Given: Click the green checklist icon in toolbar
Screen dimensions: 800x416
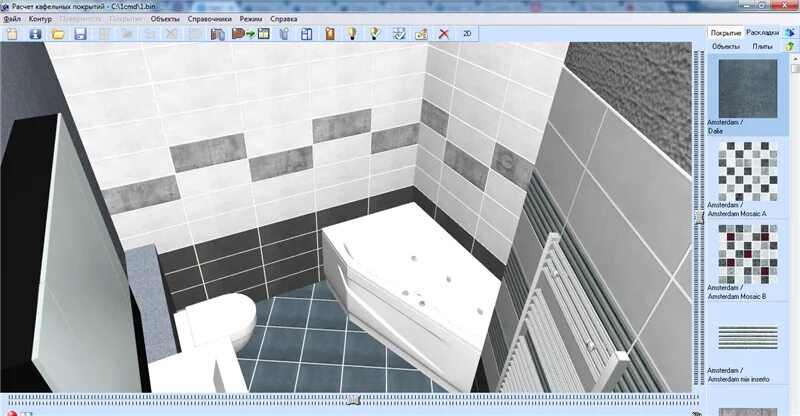Looking at the screenshot, I should pos(398,33).
